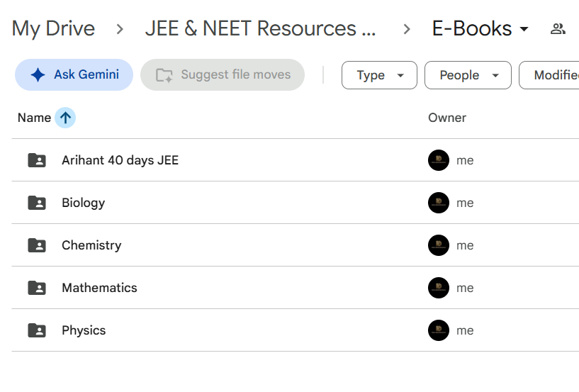Viewport: 579px width, 392px height.
Task: Click the breadcrumb chevron before E-Books
Action: tap(407, 29)
